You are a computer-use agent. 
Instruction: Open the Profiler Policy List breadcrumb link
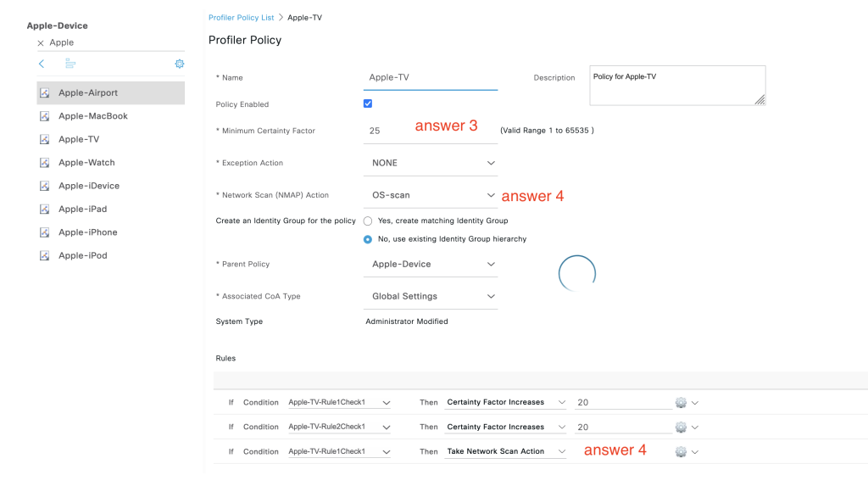[241, 17]
